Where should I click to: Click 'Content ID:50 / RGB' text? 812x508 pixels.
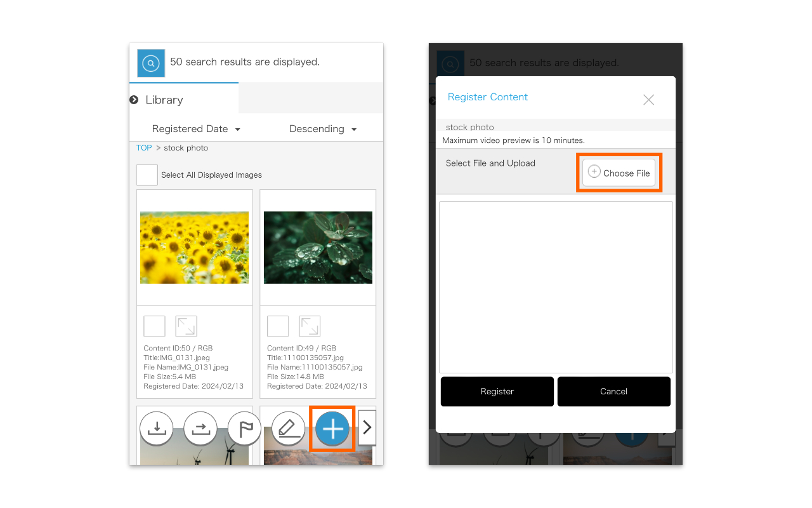pyautogui.click(x=178, y=348)
